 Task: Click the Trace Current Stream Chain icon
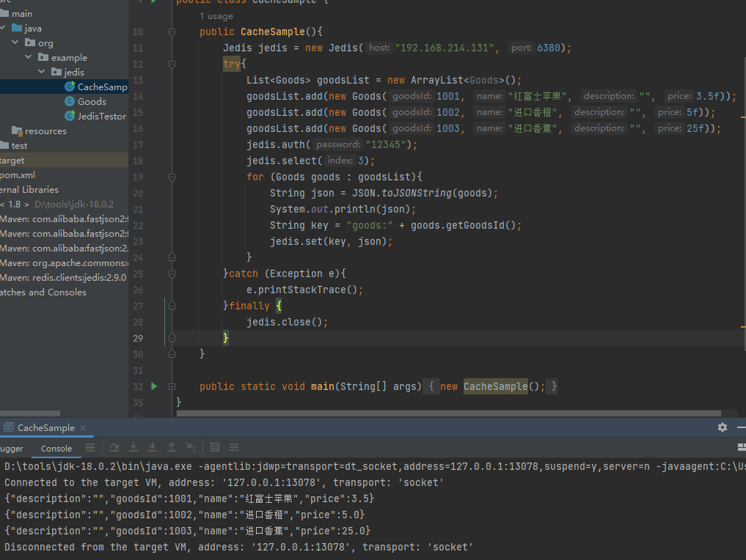(x=234, y=447)
